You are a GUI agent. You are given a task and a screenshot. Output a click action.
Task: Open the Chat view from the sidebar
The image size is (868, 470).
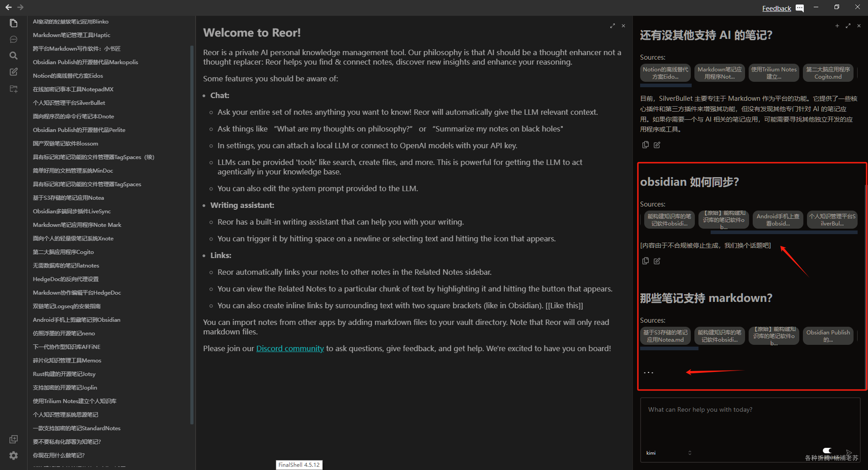(x=14, y=39)
